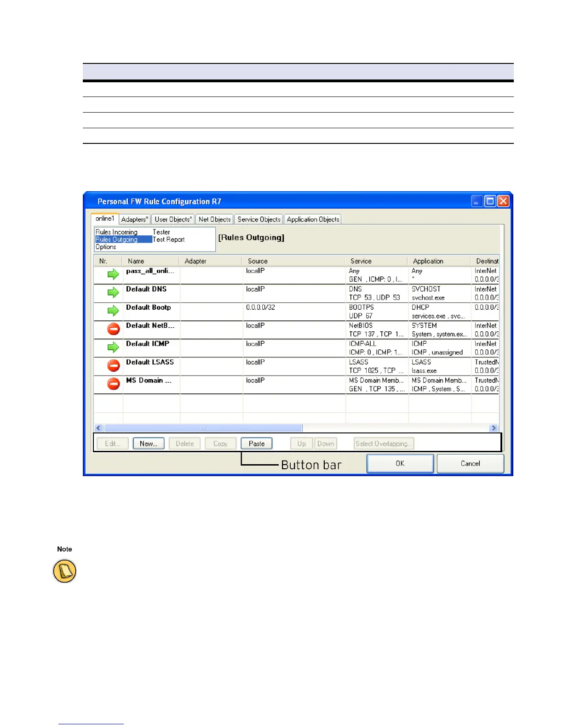Click the Application column header
The image size is (563, 728).
click(x=439, y=261)
